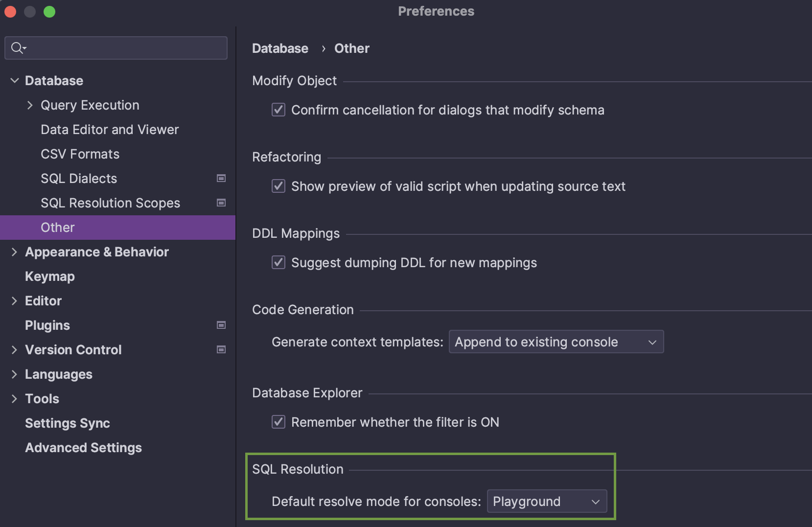The image size is (812, 527).
Task: Disable show preview of valid script
Action: pyautogui.click(x=278, y=186)
